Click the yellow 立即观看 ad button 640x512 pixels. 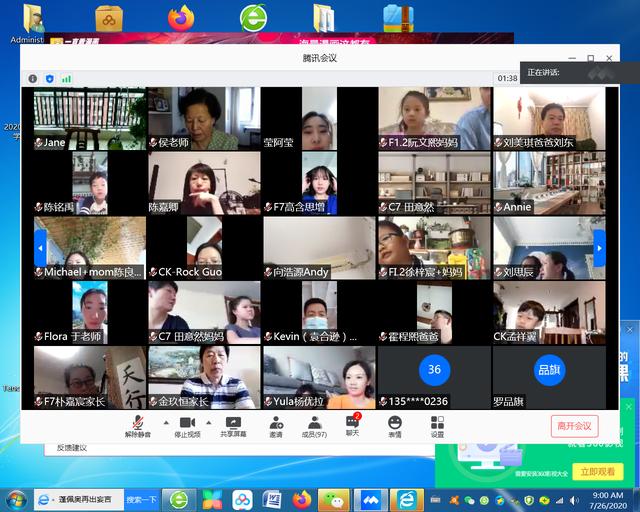pos(598,472)
